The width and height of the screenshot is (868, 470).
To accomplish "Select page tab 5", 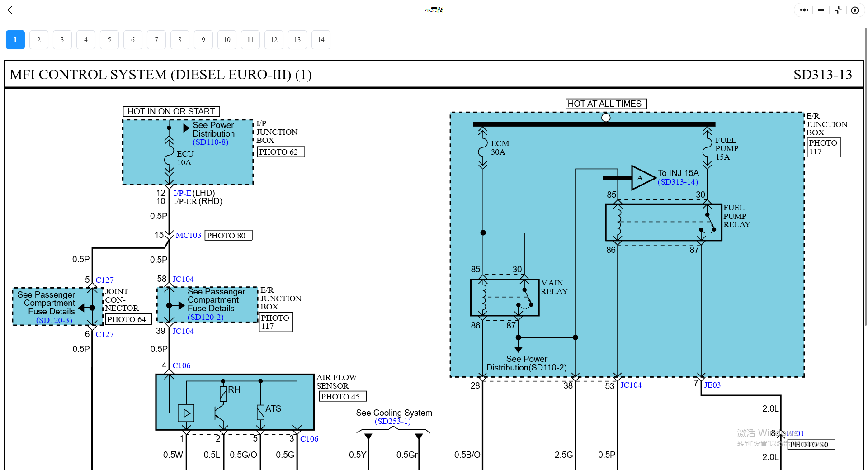I will point(109,40).
